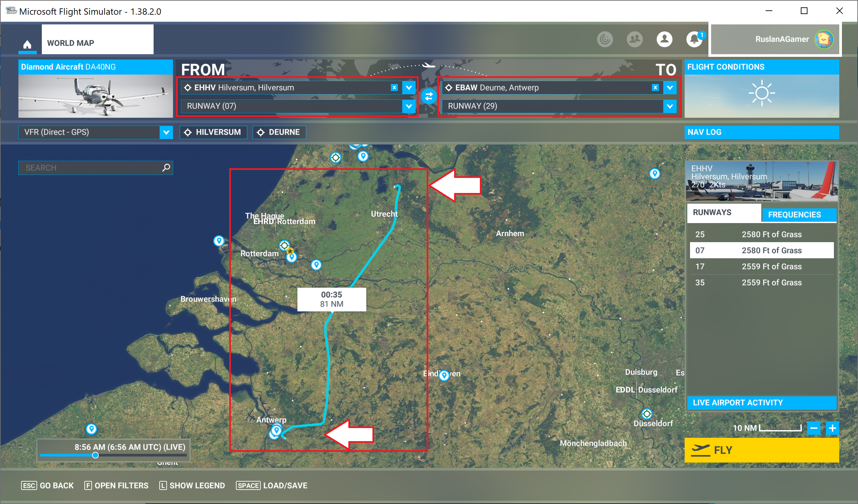Maximize the Flight Simulator window
Screen dimensions: 858x504
804,11
